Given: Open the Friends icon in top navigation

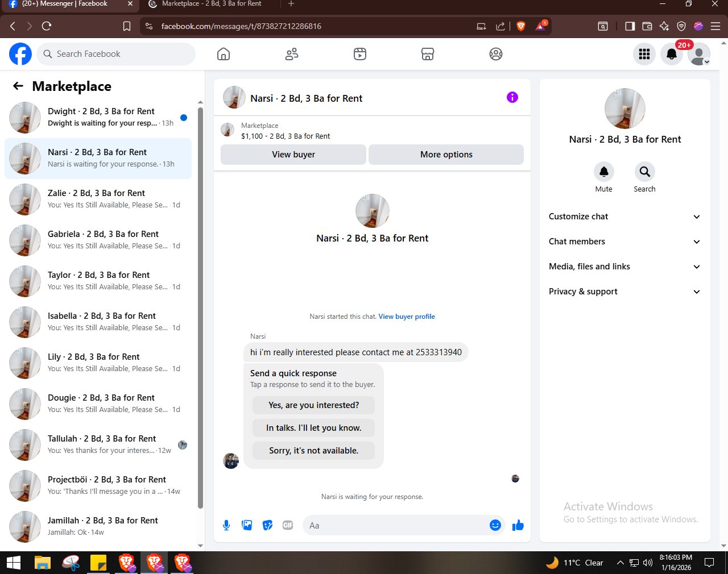Looking at the screenshot, I should pos(292,54).
